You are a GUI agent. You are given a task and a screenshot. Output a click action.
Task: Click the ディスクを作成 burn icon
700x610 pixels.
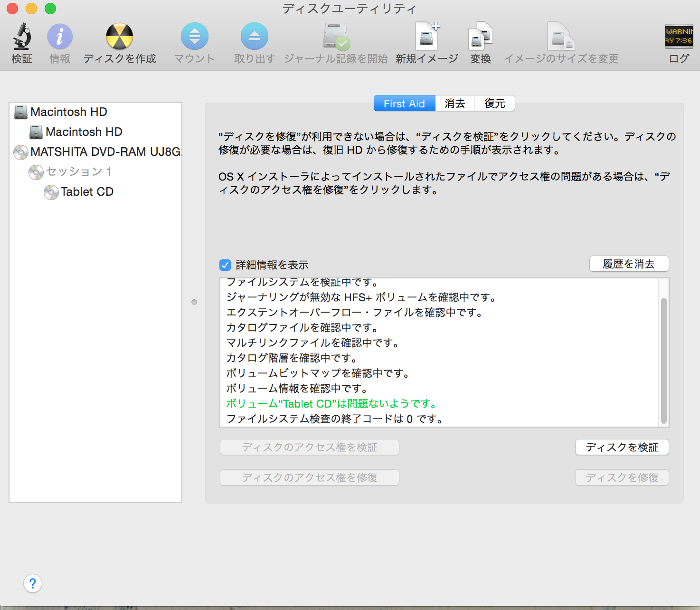[119, 37]
